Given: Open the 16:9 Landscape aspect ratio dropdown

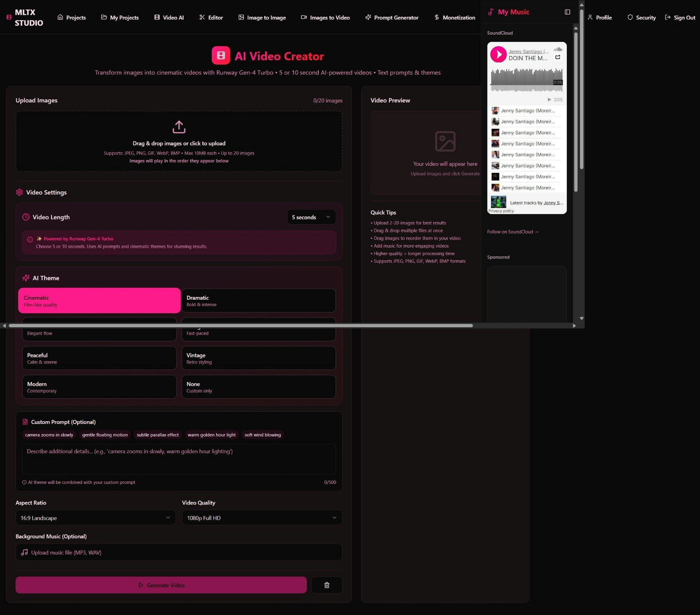Looking at the screenshot, I should pyautogui.click(x=95, y=518).
